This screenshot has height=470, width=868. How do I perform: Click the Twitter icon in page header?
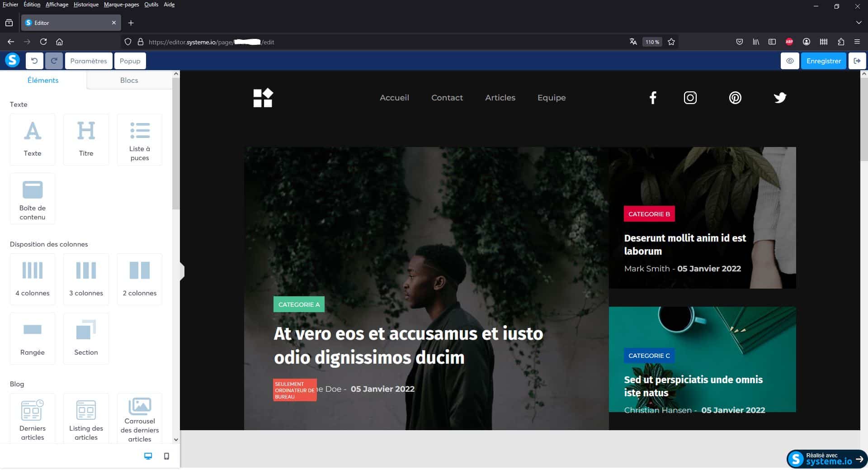point(780,98)
